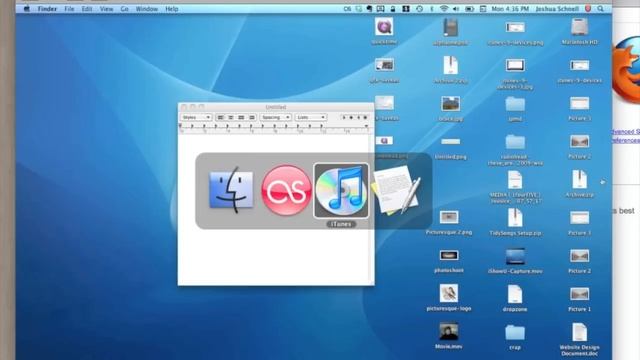Open Styles dropdown in Untitled window
Screen dimensions: 640x360
[196, 117]
